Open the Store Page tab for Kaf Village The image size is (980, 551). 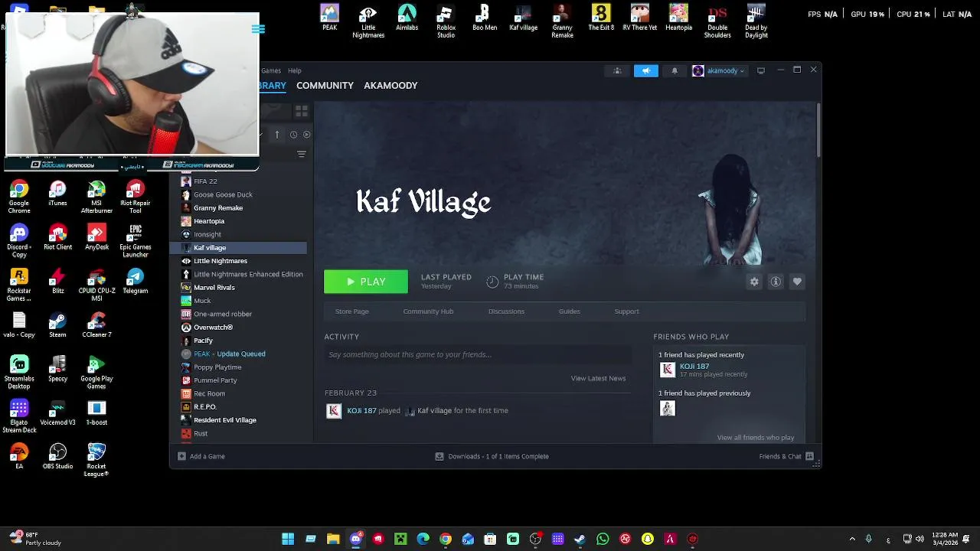coord(352,311)
